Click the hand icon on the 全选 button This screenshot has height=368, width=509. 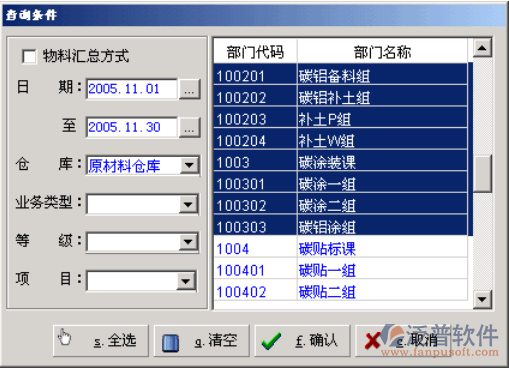pyautogui.click(x=64, y=337)
